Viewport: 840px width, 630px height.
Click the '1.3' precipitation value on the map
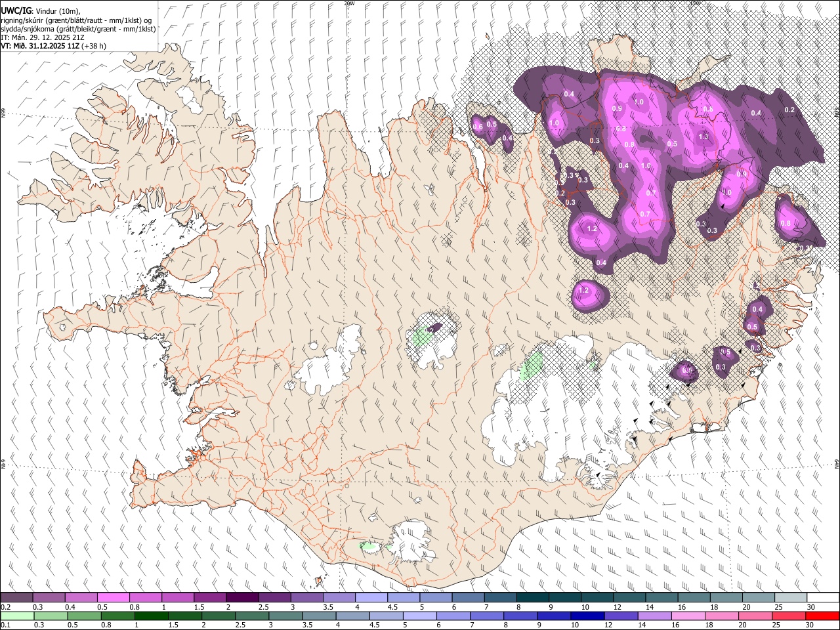coord(704,136)
